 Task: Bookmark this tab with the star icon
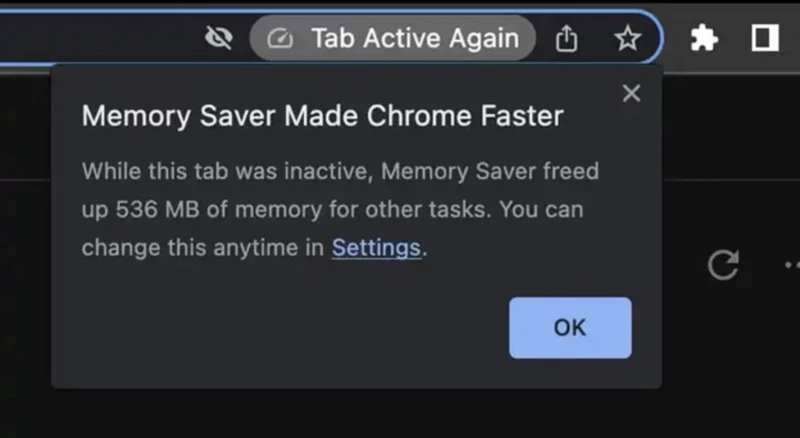(627, 39)
